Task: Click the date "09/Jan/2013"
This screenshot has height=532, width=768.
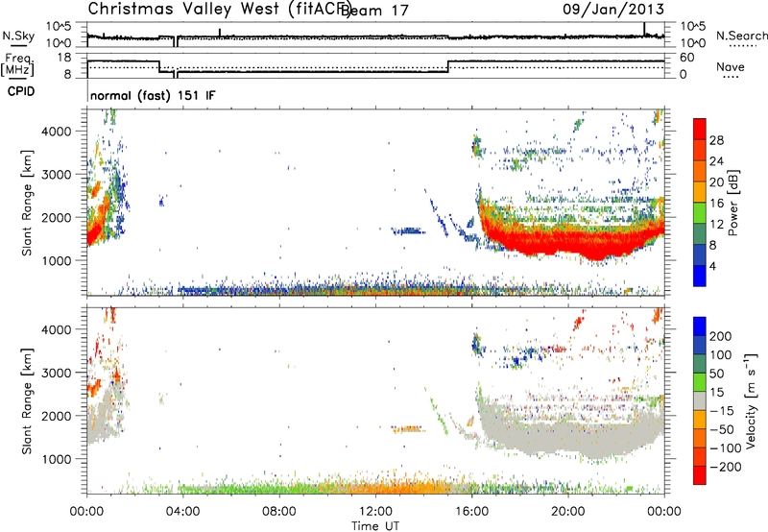Action: pos(613,10)
